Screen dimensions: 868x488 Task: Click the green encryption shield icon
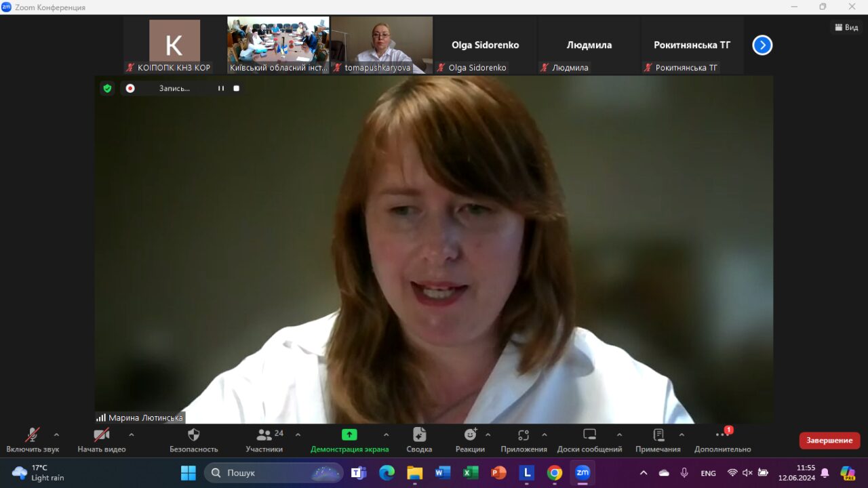(x=107, y=88)
